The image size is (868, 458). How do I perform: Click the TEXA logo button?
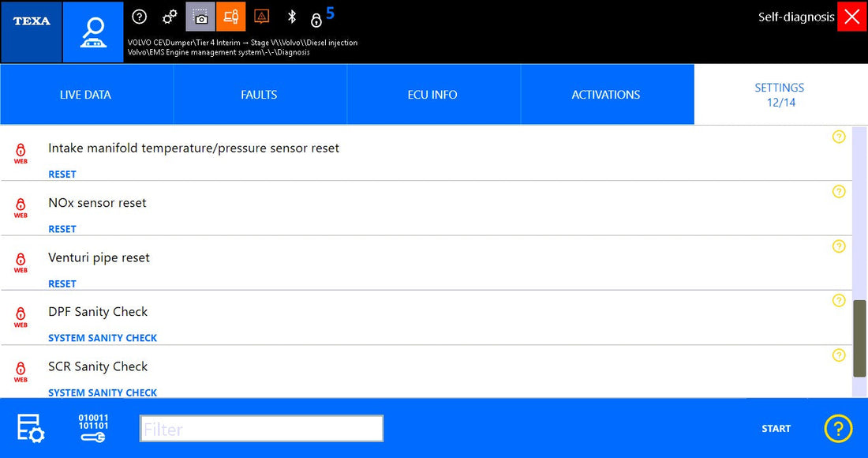(x=31, y=32)
